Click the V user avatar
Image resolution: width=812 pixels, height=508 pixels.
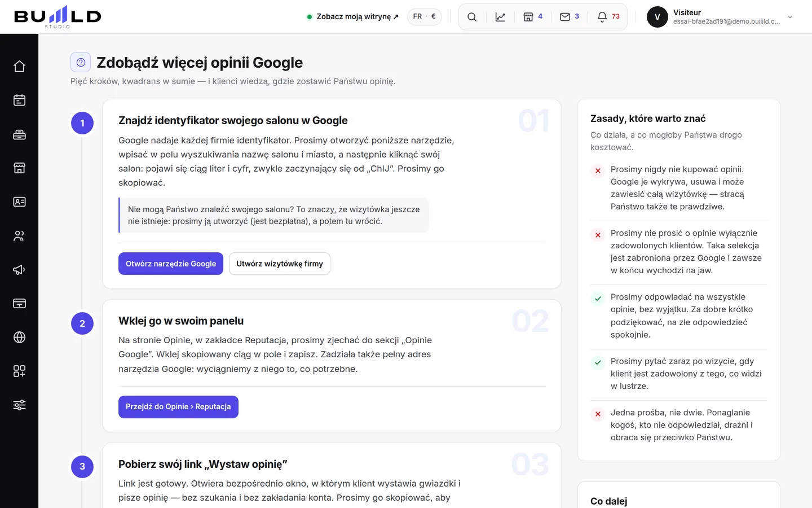pyautogui.click(x=657, y=17)
